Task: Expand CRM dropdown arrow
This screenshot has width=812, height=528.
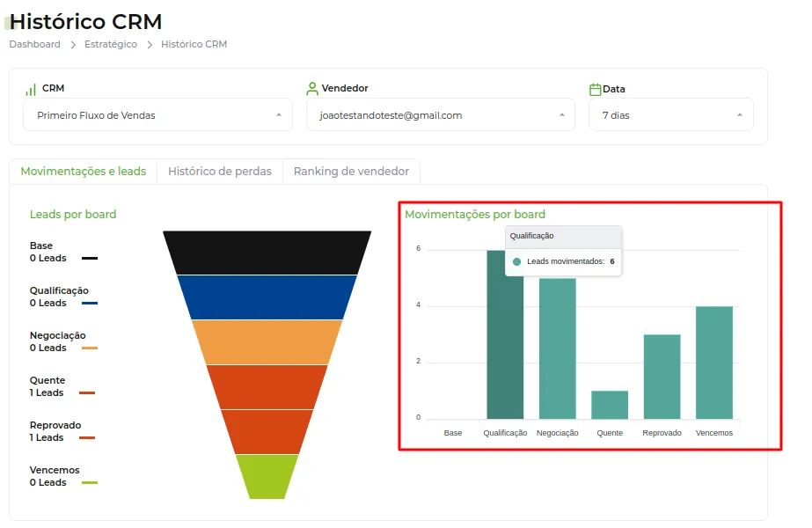Action: click(279, 115)
